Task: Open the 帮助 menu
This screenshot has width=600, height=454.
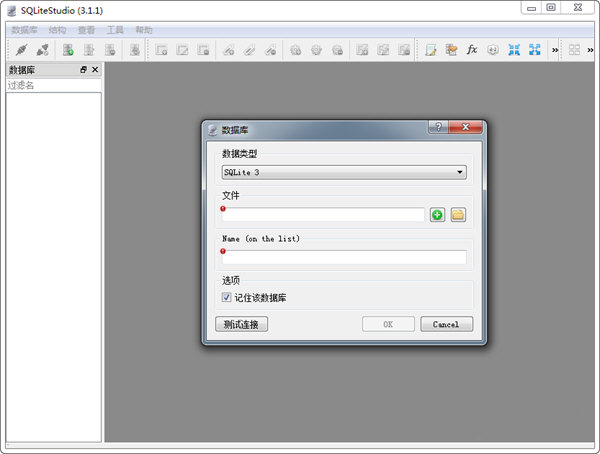Action: click(x=144, y=30)
